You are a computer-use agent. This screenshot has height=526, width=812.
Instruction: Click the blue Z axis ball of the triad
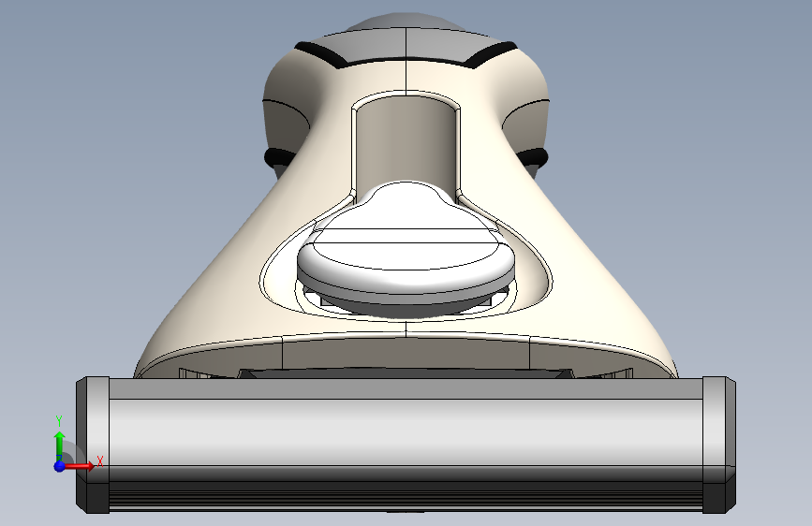(x=59, y=466)
